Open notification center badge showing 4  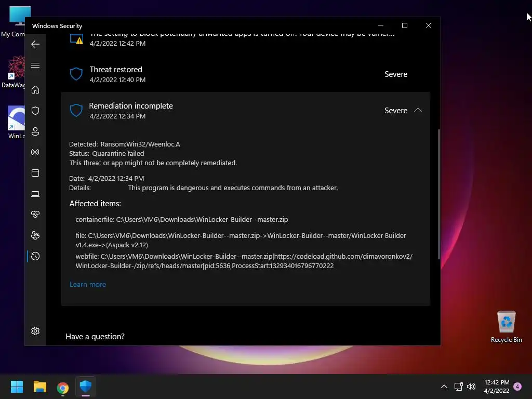coord(518,387)
